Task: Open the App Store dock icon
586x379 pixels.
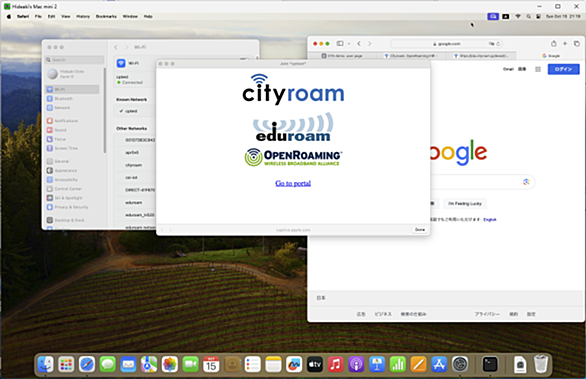Action: click(439, 364)
